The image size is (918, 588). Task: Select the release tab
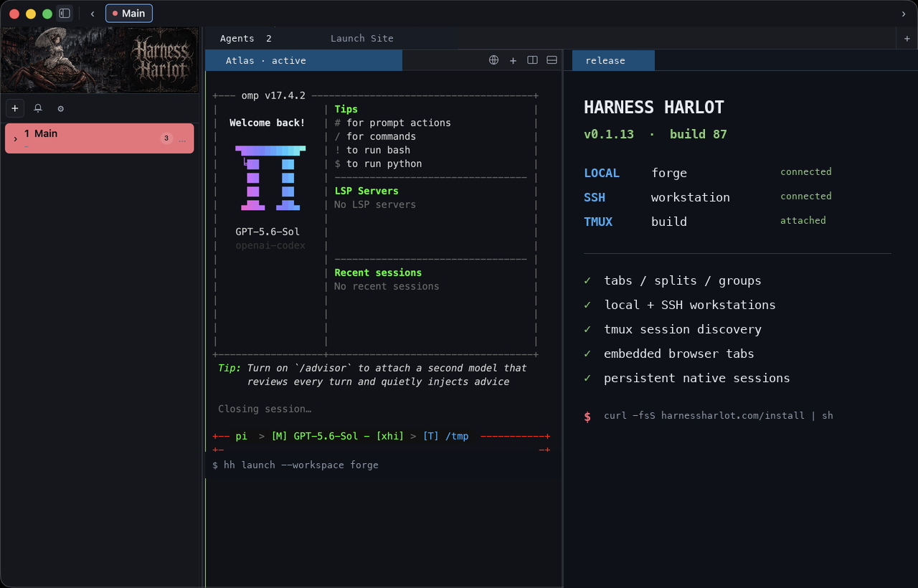(x=613, y=60)
